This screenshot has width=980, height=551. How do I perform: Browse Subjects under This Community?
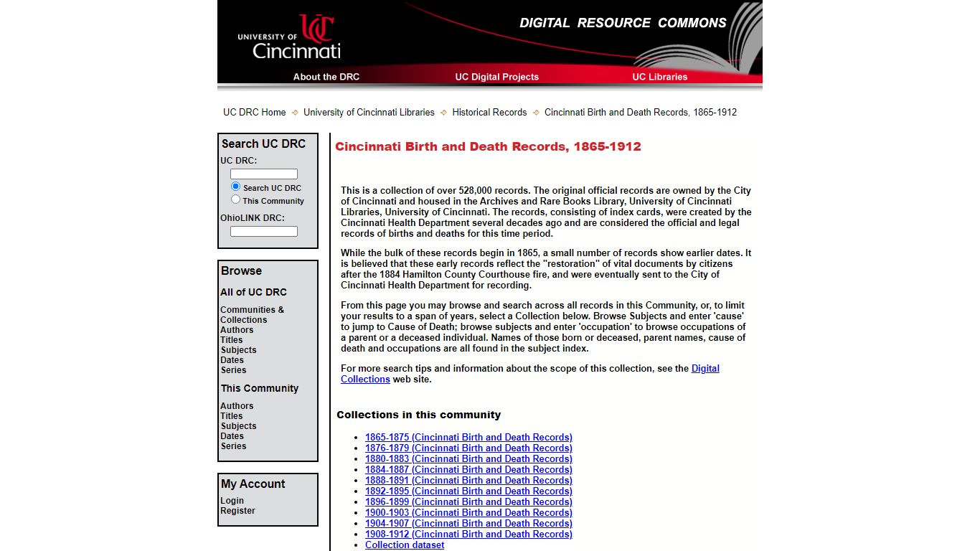pos(238,426)
